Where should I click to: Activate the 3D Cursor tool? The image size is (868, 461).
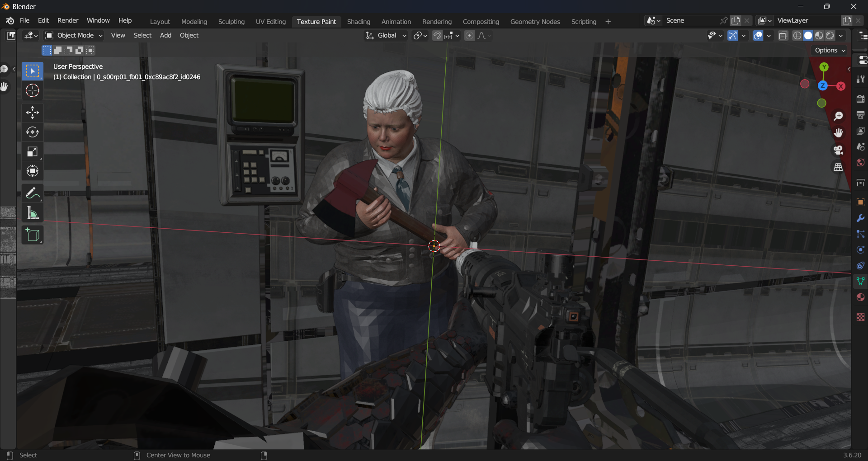(33, 91)
